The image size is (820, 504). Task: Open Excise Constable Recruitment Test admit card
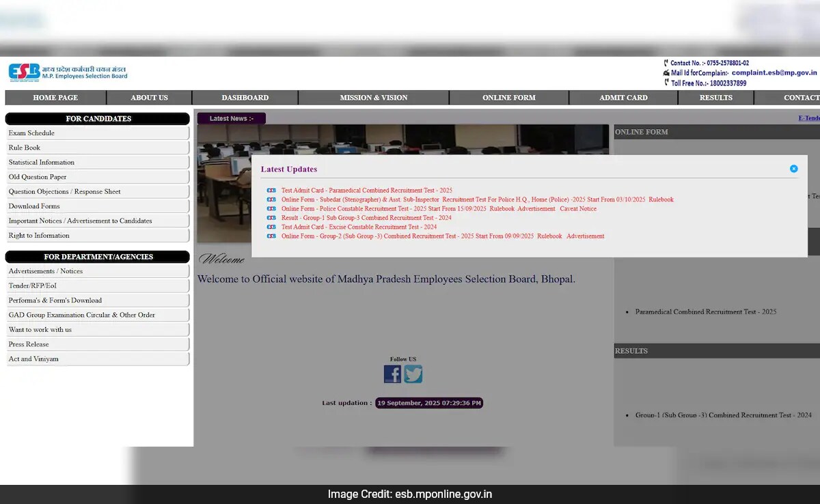pyautogui.click(x=359, y=227)
